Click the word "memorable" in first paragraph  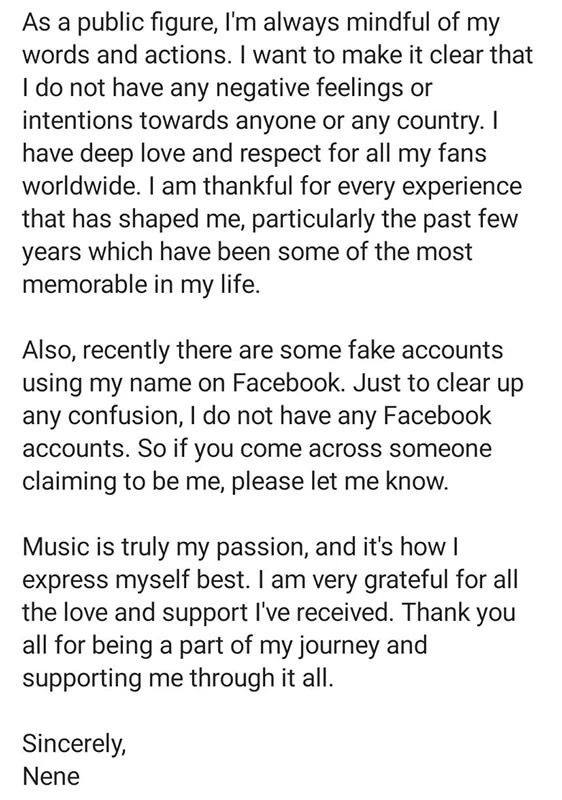pos(85,285)
